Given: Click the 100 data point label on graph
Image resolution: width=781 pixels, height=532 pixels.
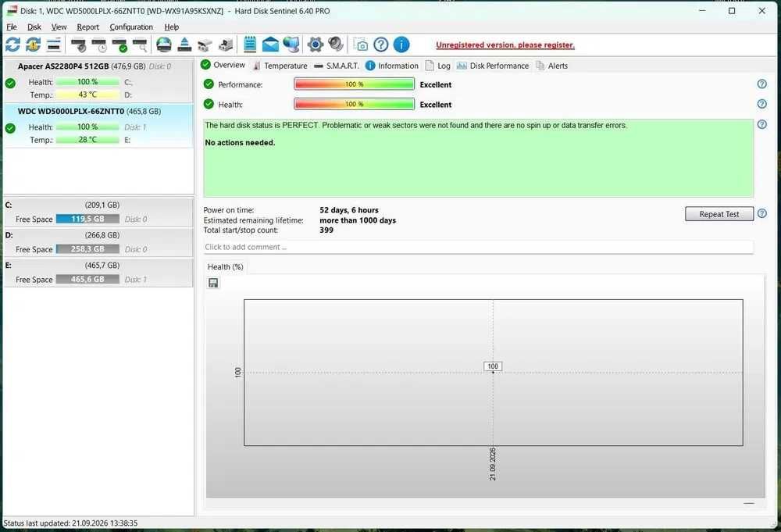Looking at the screenshot, I should click(493, 366).
